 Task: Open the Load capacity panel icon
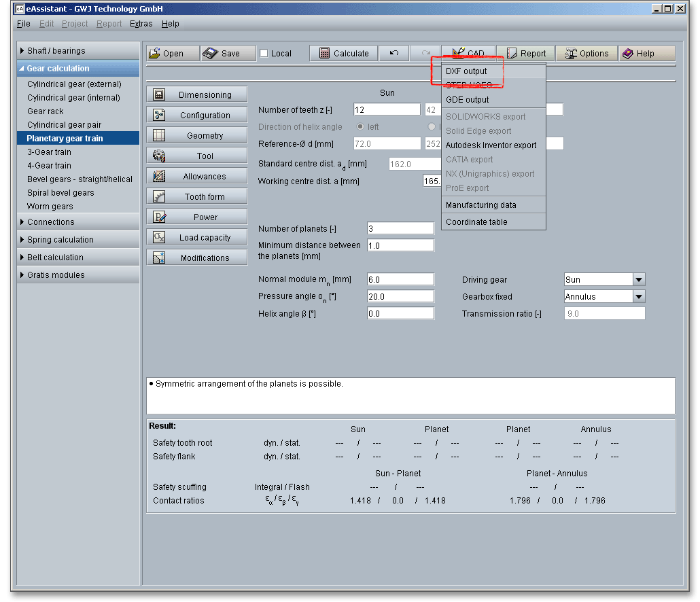(x=160, y=238)
